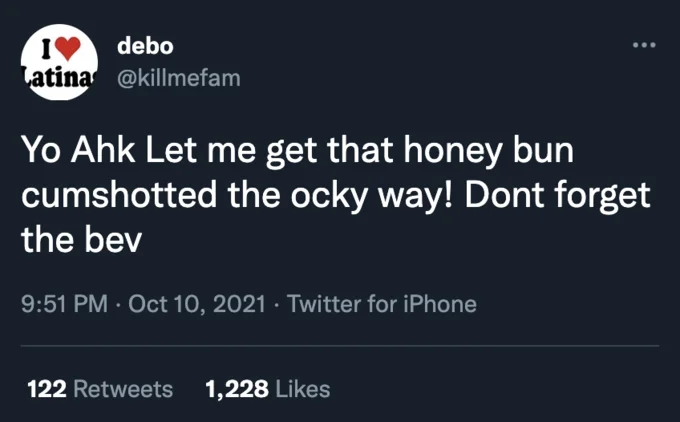Click the Twitter for iPhone source link
The height and width of the screenshot is (422, 680).
(x=382, y=304)
